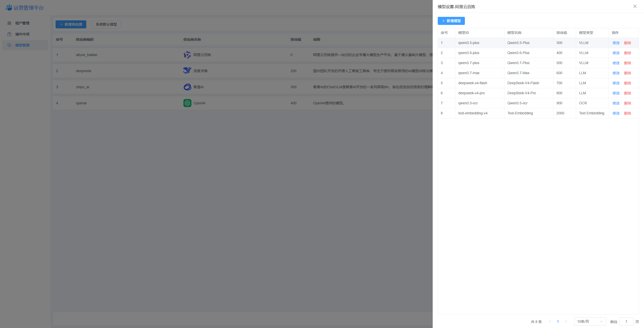Delete the qwen3.5-plus model
The width and height of the screenshot is (644, 328).
pyautogui.click(x=627, y=43)
